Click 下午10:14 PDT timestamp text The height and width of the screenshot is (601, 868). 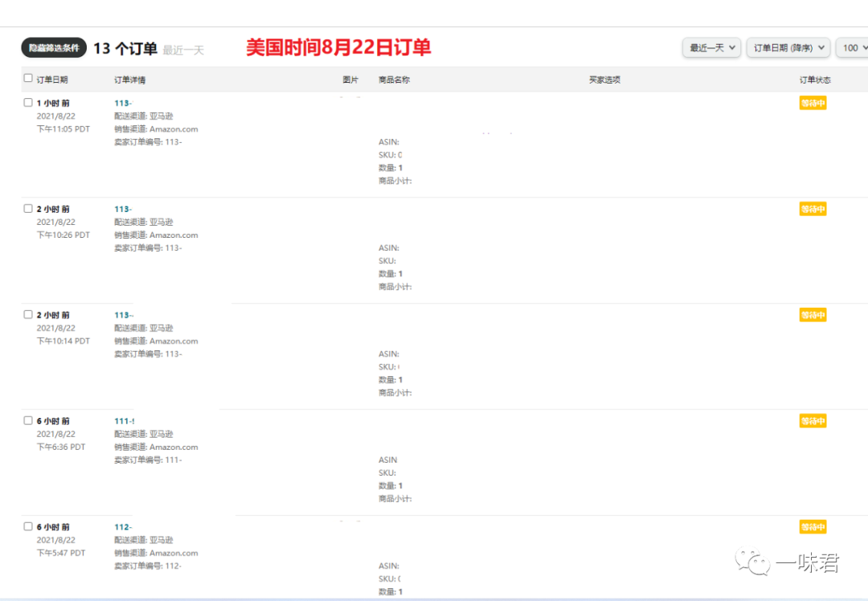(x=63, y=341)
